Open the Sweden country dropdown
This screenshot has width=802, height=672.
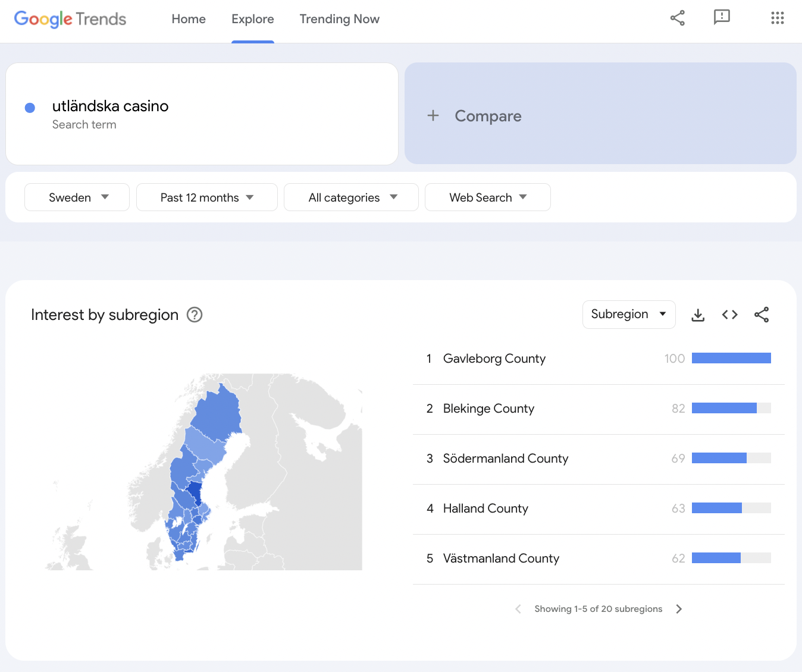(x=77, y=197)
